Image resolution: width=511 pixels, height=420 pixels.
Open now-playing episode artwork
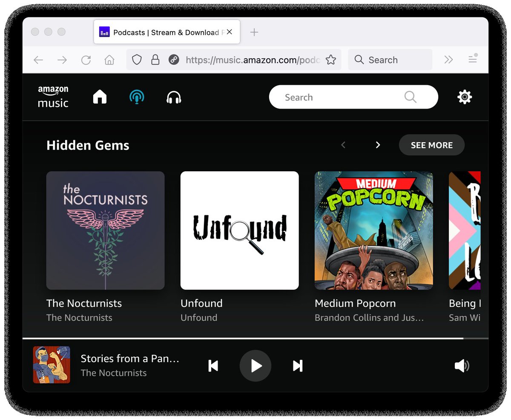tap(52, 365)
